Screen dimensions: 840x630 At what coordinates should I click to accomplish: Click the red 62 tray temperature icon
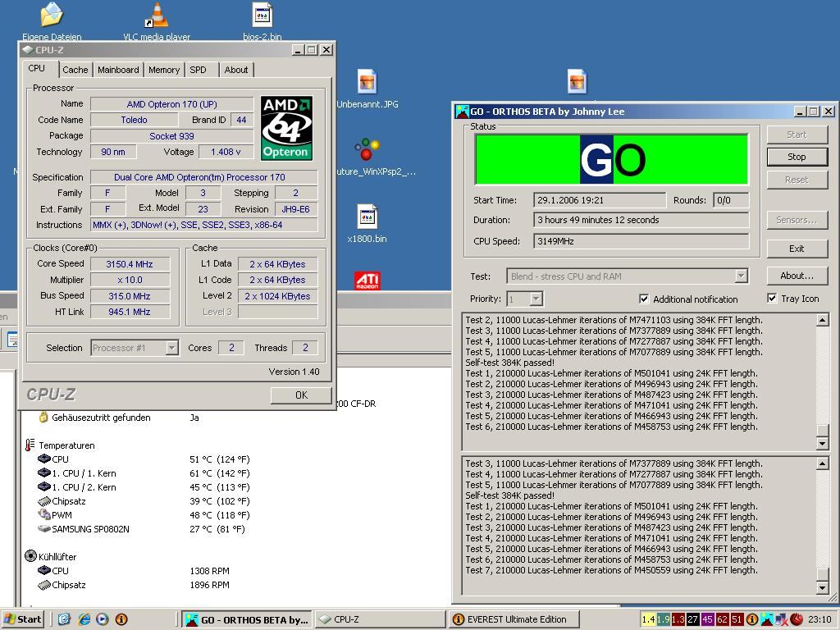click(x=722, y=620)
